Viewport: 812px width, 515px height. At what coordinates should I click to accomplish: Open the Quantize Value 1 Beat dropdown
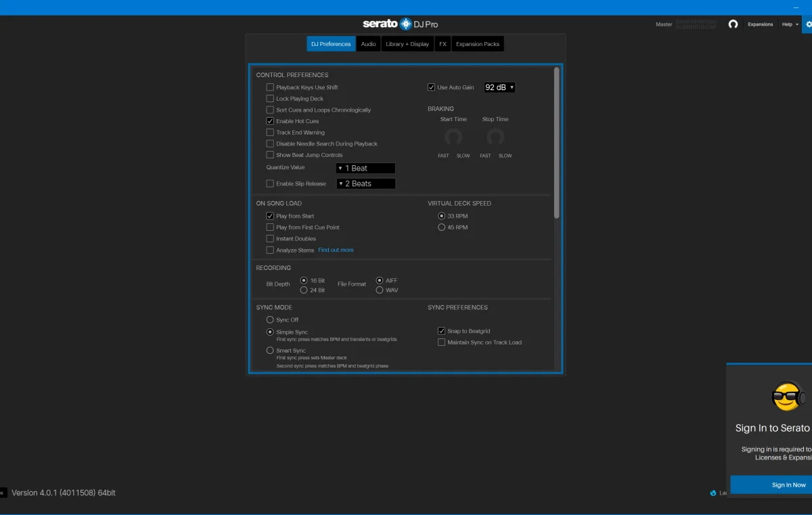[x=365, y=169]
